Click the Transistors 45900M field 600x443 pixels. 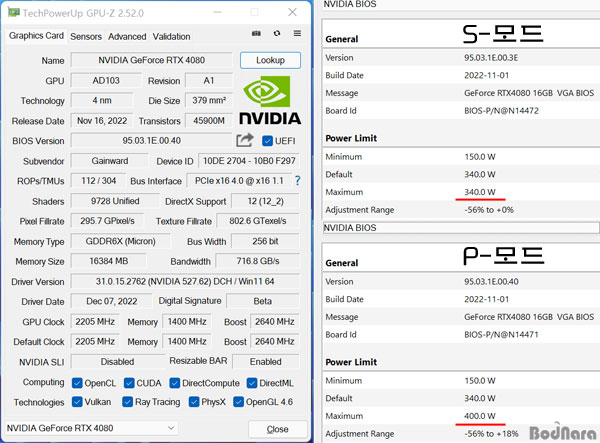pos(209,121)
